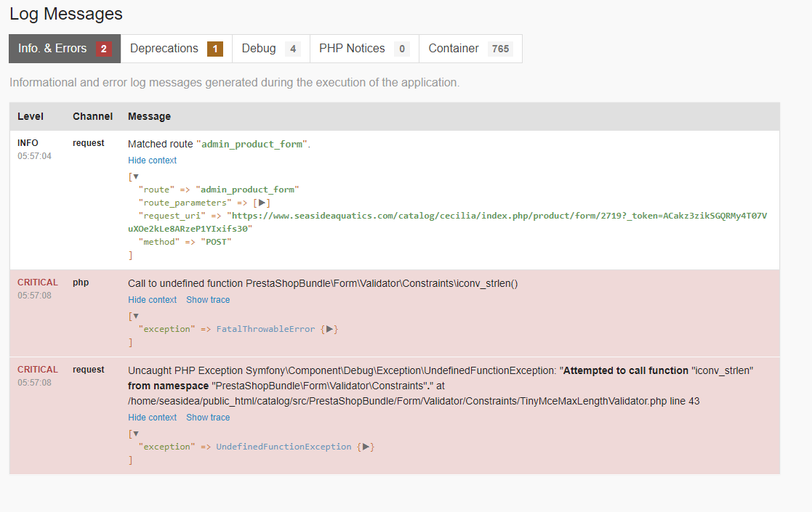Switch to the Deprecations tab

tap(177, 49)
